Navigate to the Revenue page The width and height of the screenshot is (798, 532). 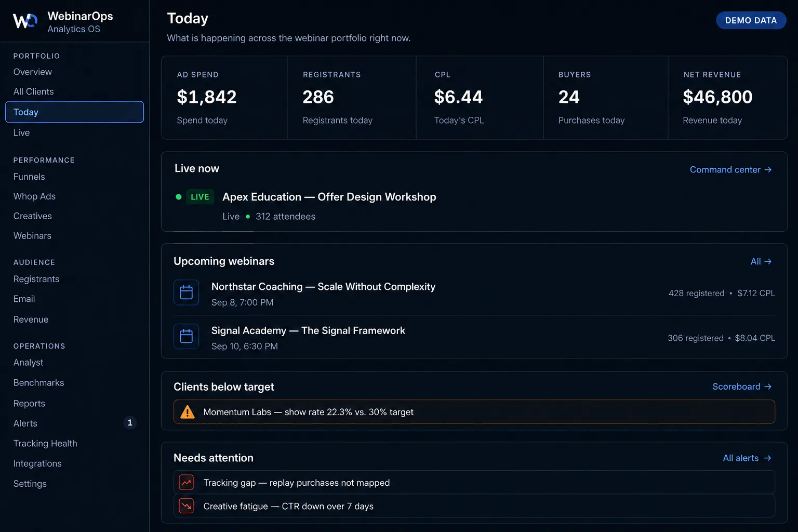31,320
